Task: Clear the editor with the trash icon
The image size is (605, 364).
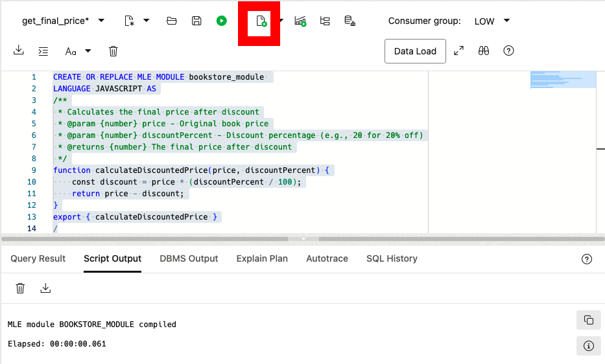Action: coord(113,51)
